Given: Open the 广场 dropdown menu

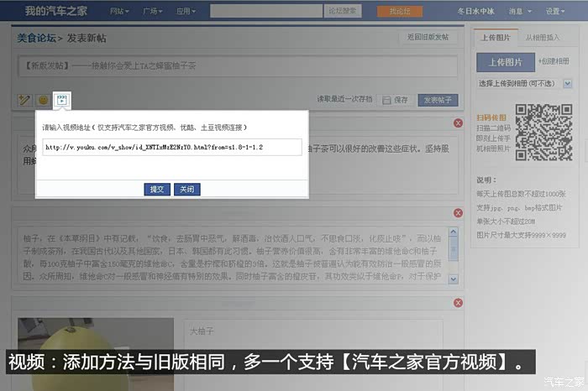Looking at the screenshot, I should click(152, 11).
